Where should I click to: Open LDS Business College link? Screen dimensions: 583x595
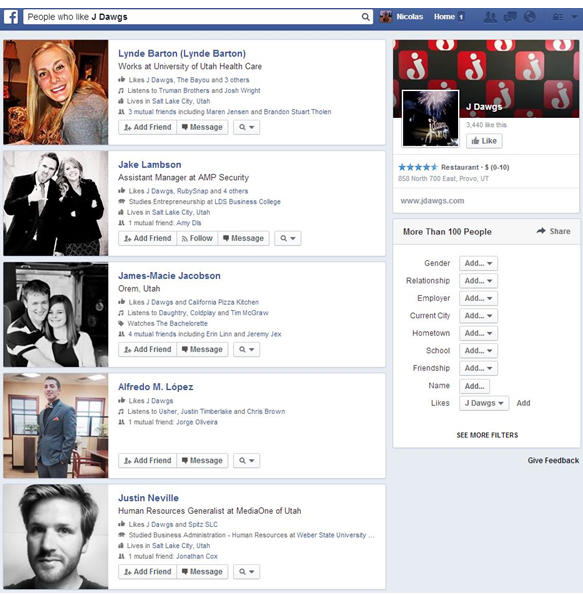[247, 202]
